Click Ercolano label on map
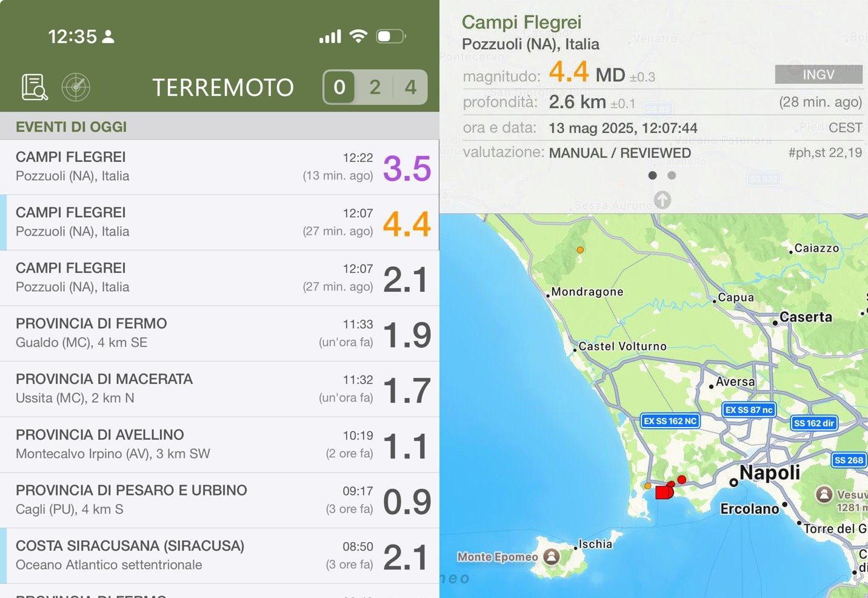The width and height of the screenshot is (868, 598). pyautogui.click(x=750, y=509)
